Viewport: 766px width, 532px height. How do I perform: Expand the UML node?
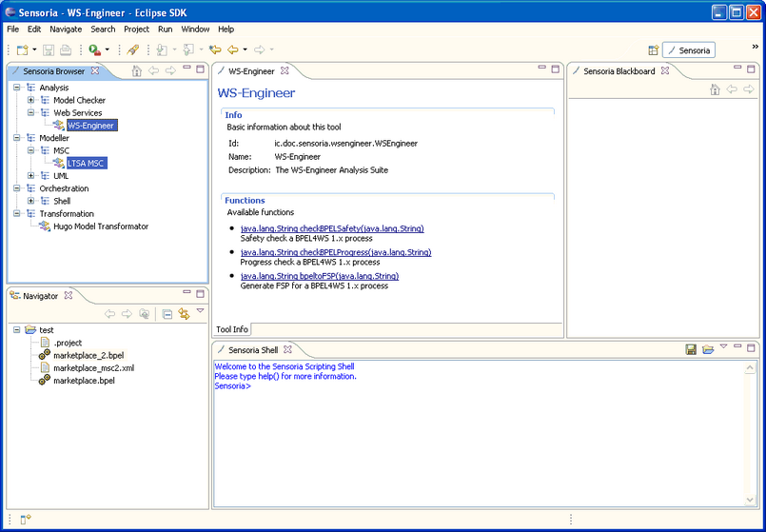coord(30,176)
